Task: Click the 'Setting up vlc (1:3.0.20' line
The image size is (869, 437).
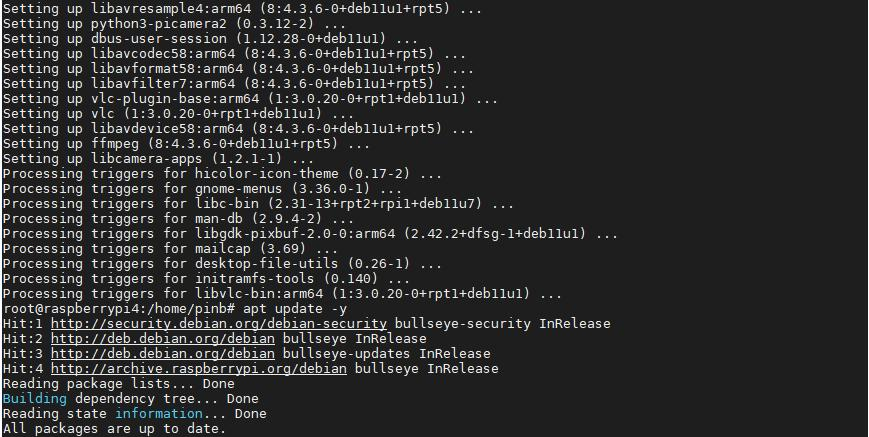Action: click(178, 114)
